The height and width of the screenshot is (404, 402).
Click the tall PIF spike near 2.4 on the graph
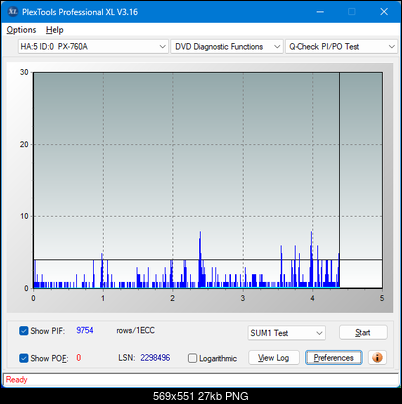coord(200,259)
